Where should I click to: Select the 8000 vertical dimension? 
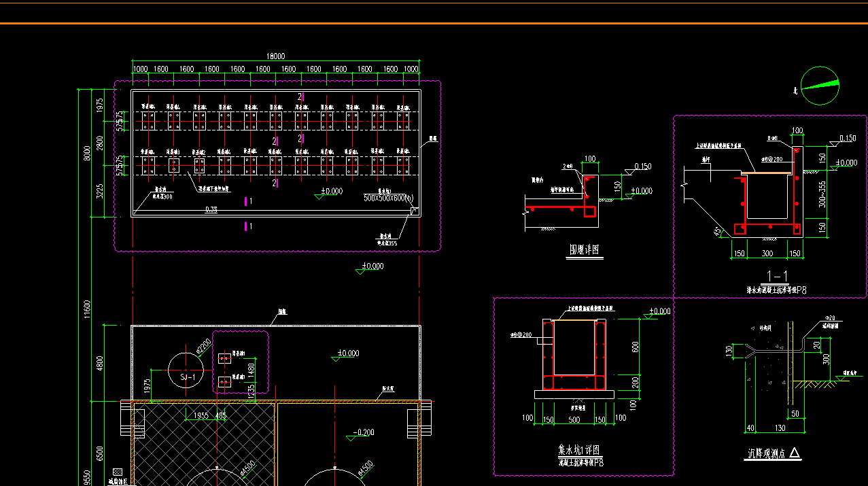pos(86,153)
